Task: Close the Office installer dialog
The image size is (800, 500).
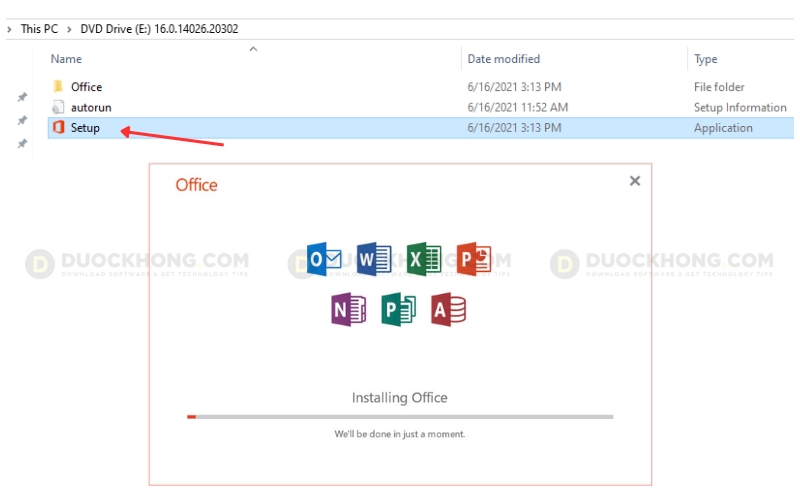Action: (x=635, y=181)
